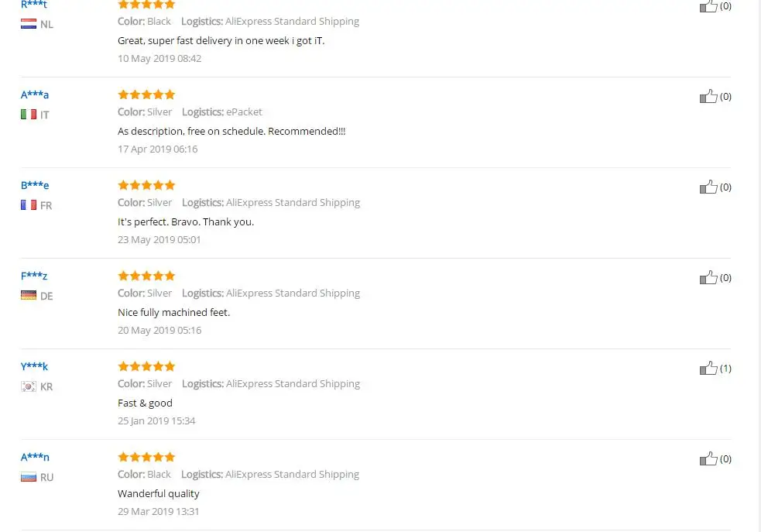
Task: Open reviewer profile F***z
Action: pyautogui.click(x=34, y=276)
